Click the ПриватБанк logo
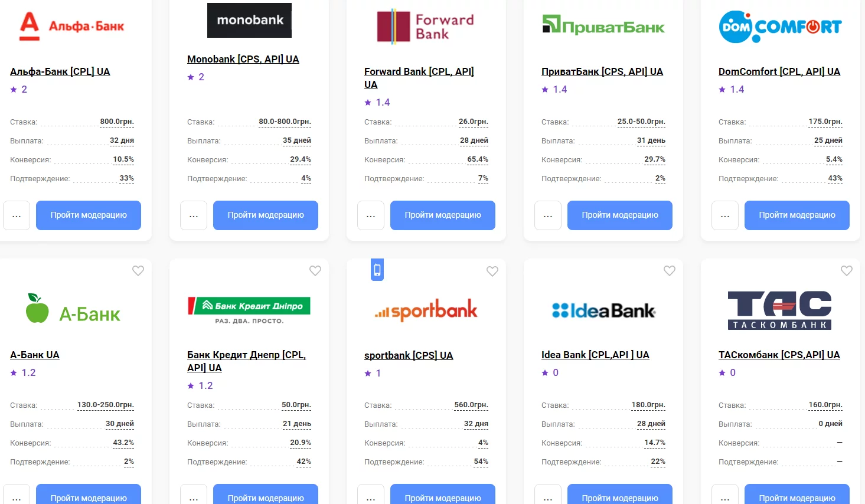This screenshot has width=865, height=504. pyautogui.click(x=603, y=26)
